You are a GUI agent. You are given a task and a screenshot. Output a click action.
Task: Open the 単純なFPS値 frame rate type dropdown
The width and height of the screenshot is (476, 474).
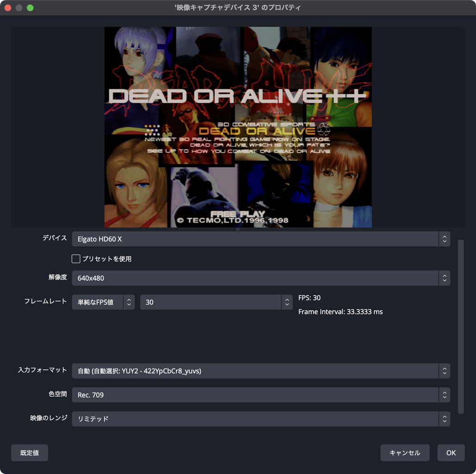pyautogui.click(x=103, y=302)
